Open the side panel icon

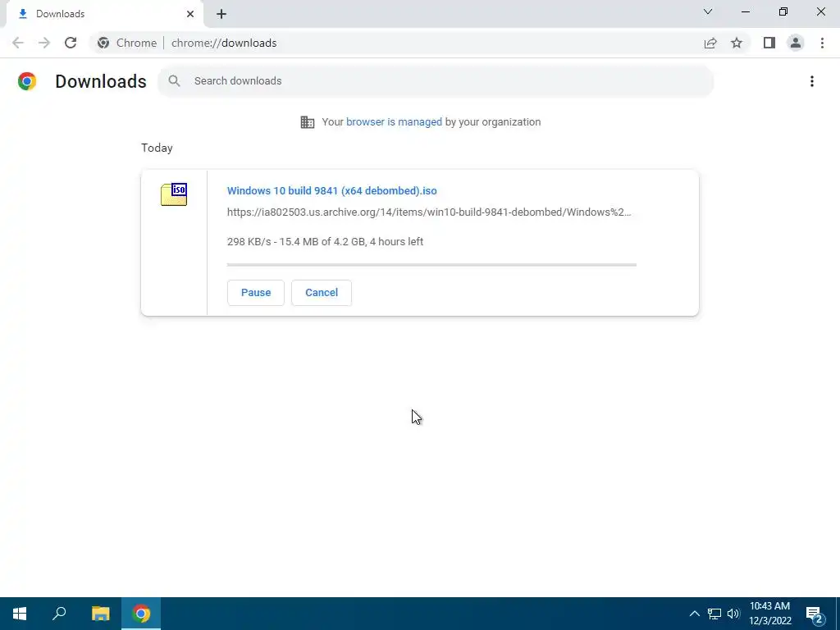pos(769,43)
